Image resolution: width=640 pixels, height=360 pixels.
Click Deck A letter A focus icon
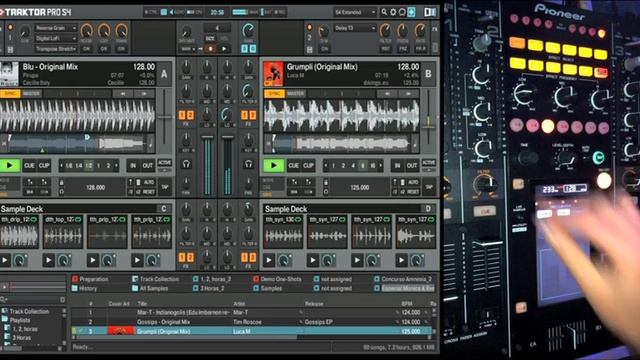click(x=164, y=74)
